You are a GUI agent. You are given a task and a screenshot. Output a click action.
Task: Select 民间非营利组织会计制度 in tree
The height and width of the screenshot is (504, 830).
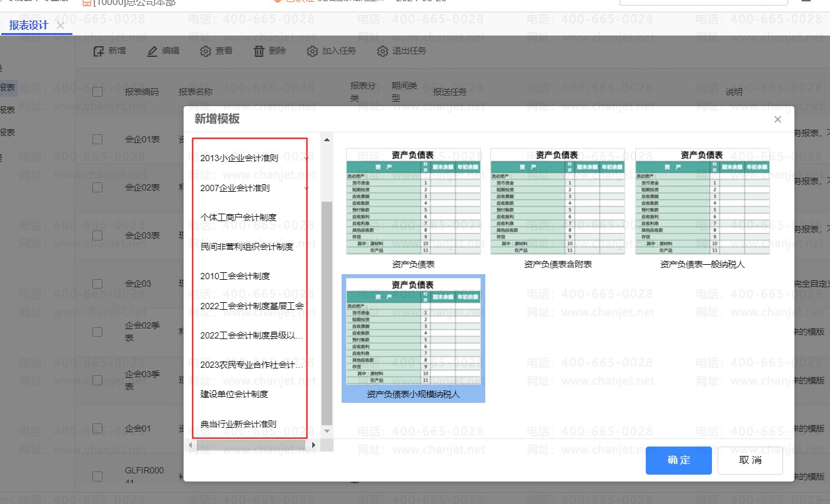tap(247, 247)
